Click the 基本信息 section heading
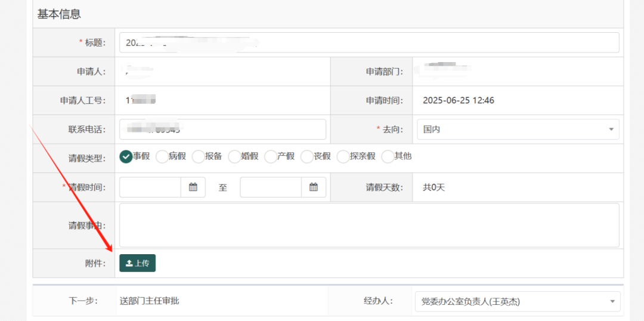This screenshot has width=644, height=321. pos(59,14)
